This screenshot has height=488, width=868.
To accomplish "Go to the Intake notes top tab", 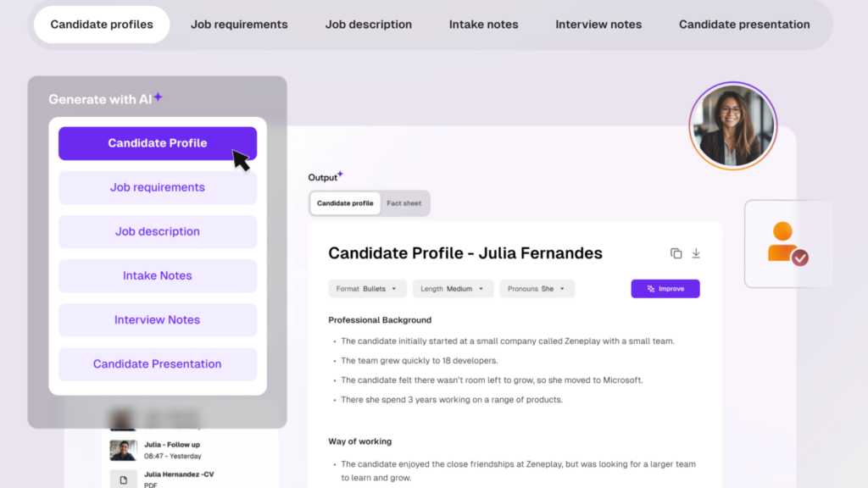I will tap(483, 25).
